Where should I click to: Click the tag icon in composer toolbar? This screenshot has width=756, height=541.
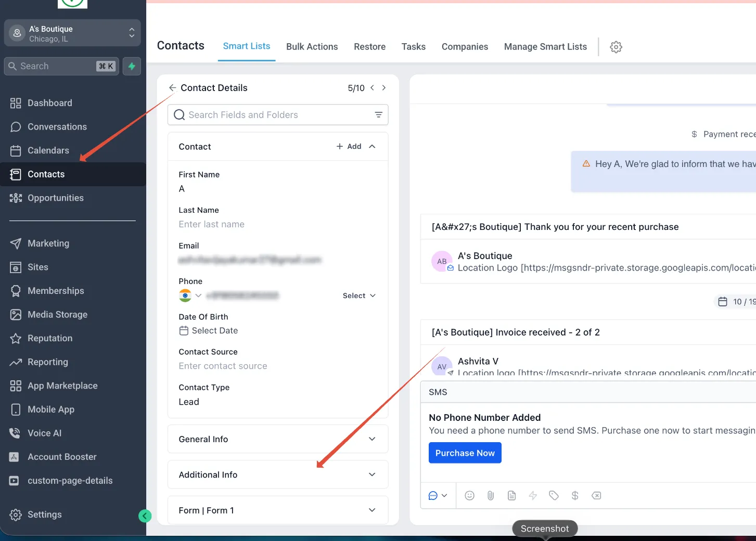click(554, 496)
